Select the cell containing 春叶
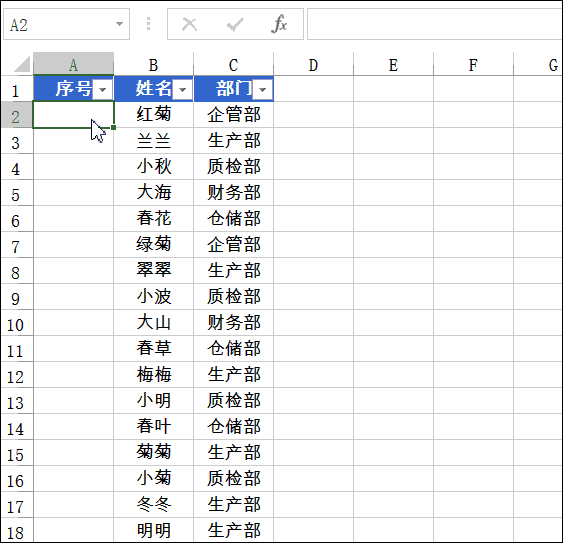Screen dimensions: 563x543 tap(154, 427)
